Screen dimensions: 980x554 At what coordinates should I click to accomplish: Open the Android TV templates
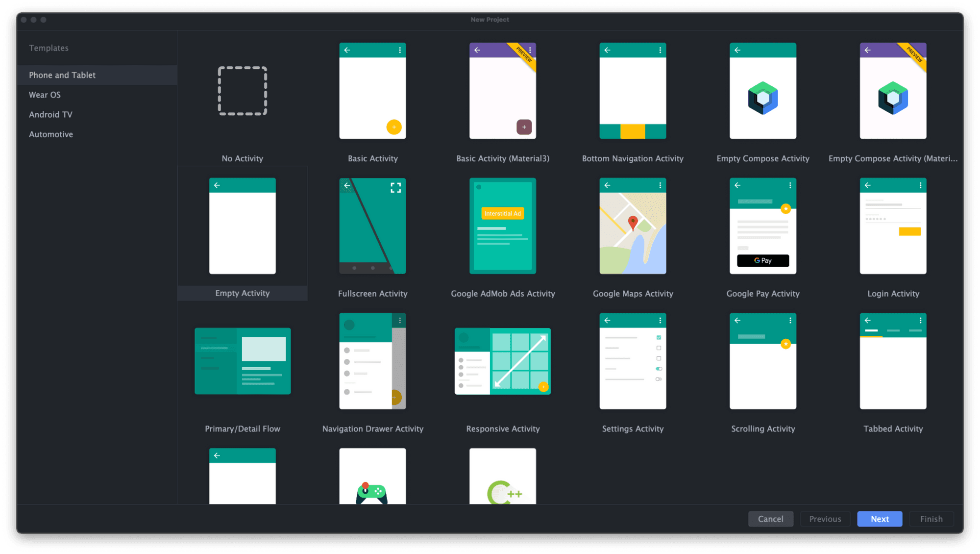tap(50, 114)
